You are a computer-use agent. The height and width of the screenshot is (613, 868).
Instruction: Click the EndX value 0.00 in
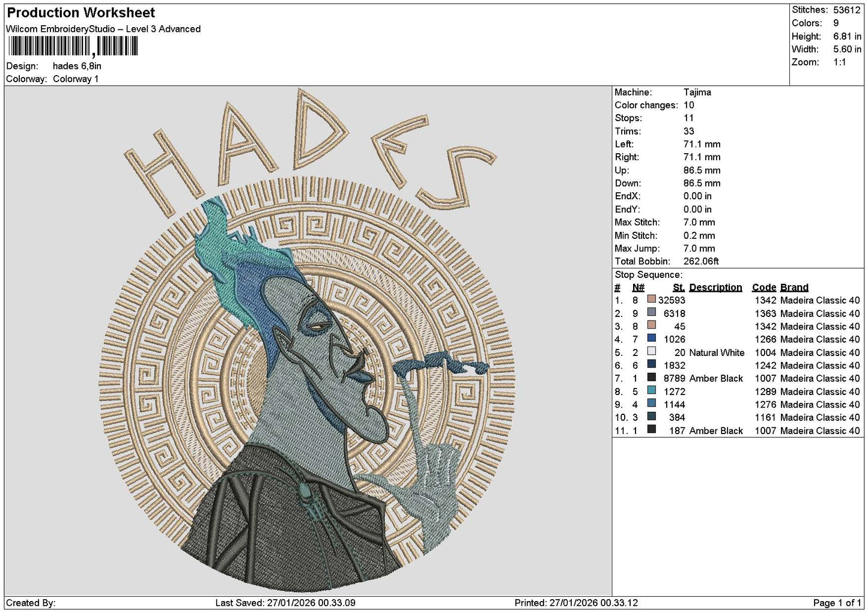[697, 196]
